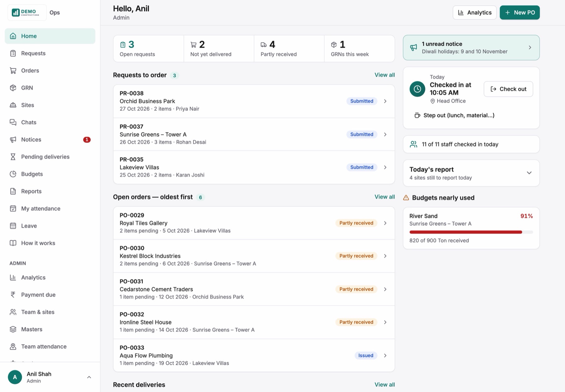The image size is (565, 392).
Task: Open the Open requests stat tile
Action: [148, 49]
